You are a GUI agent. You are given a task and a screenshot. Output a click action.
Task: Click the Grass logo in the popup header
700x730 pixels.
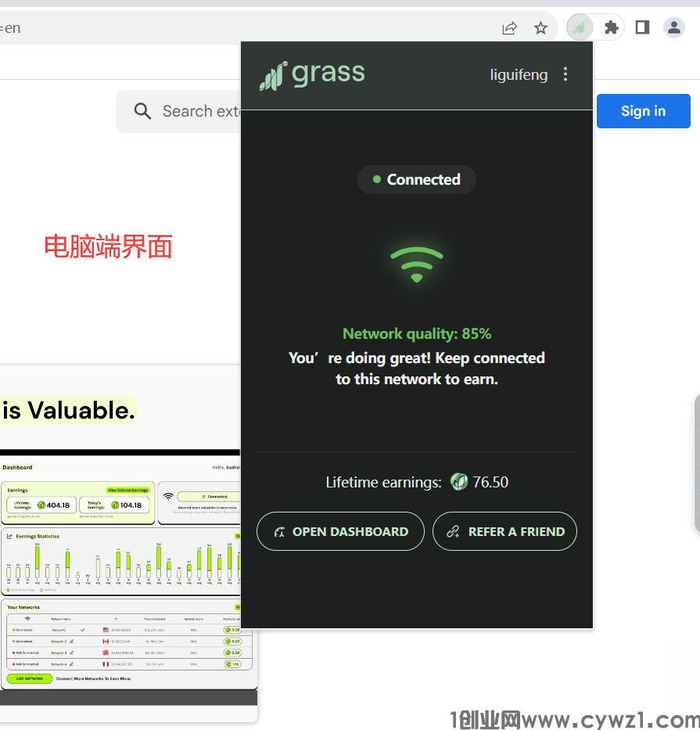pyautogui.click(x=312, y=75)
